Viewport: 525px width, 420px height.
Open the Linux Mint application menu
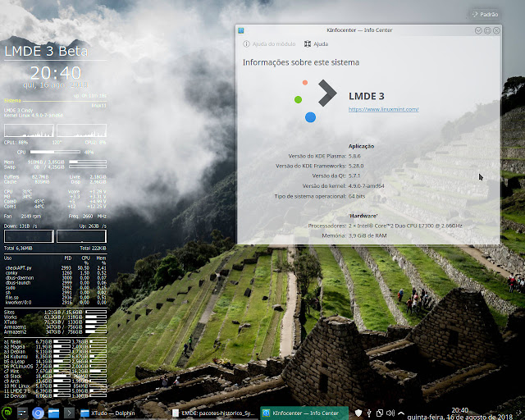click(7, 413)
